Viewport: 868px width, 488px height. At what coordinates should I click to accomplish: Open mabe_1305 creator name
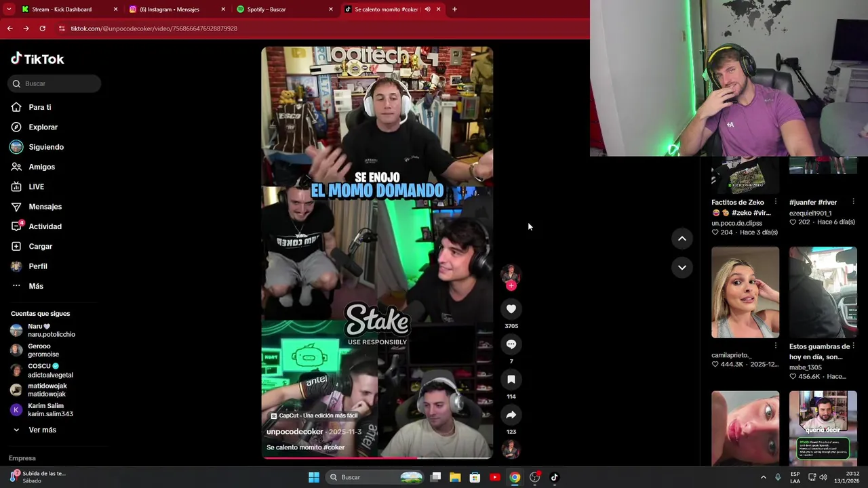click(x=806, y=367)
